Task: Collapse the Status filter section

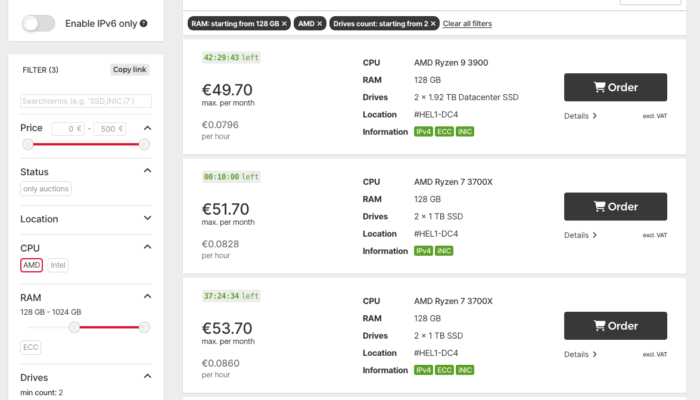Action: click(147, 171)
